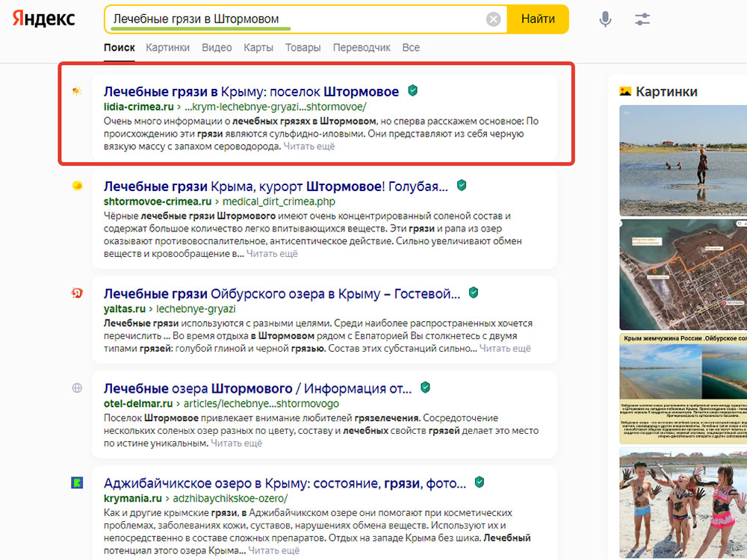Image resolution: width=747 pixels, height=560 pixels.
Task: Click the Найти search button
Action: pyautogui.click(x=538, y=19)
